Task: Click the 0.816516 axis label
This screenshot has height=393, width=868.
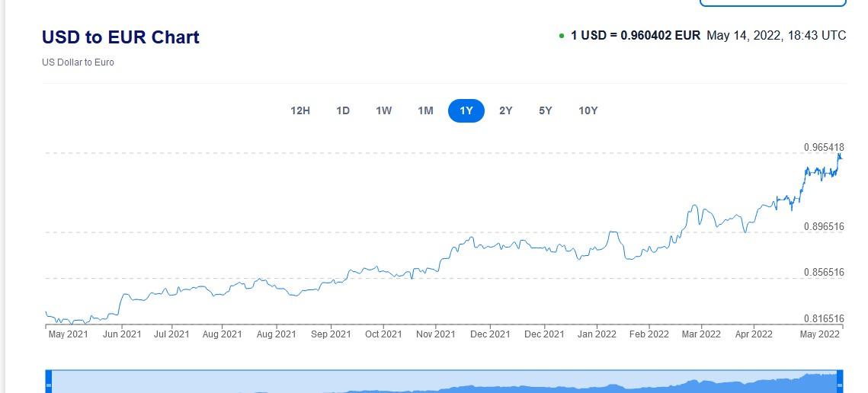Action: pos(824,318)
